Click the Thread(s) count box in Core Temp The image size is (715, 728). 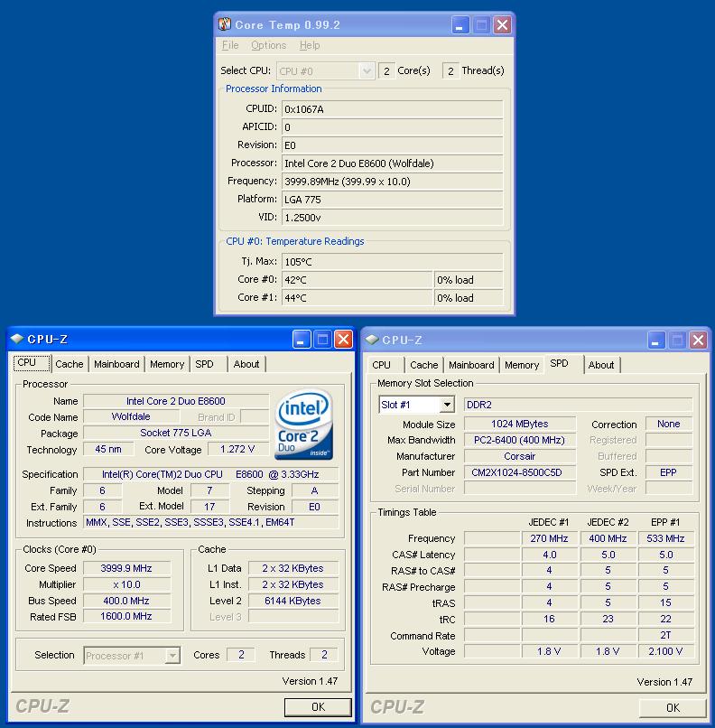pos(450,71)
